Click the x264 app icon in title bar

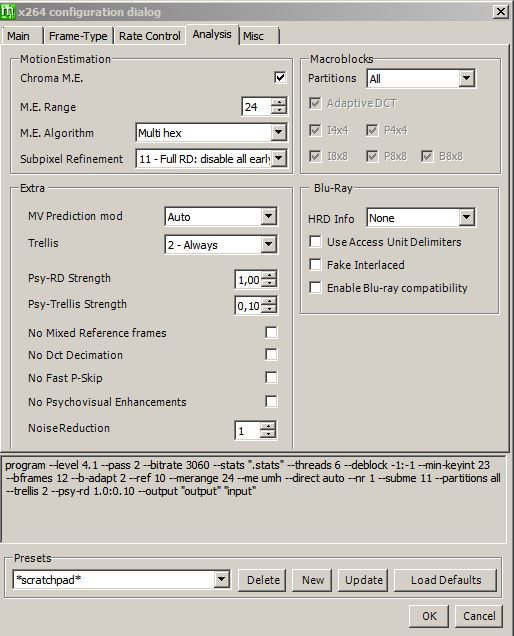point(8,11)
